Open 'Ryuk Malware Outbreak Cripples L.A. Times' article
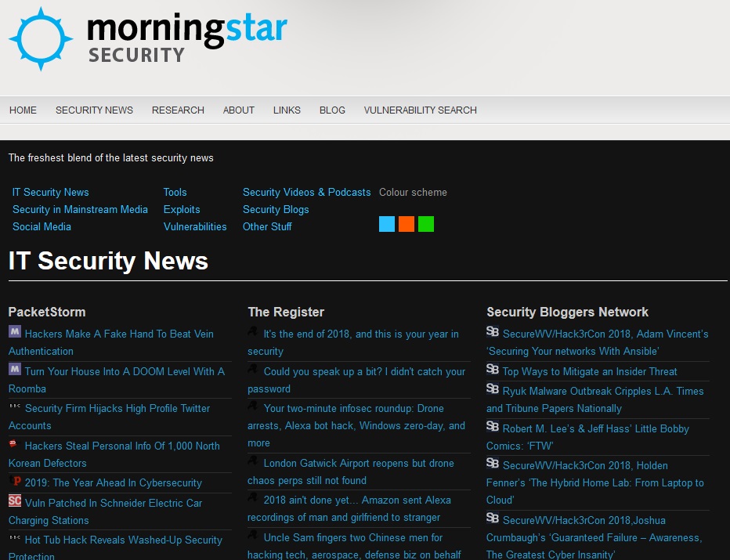Image resolution: width=730 pixels, height=560 pixels. point(595,399)
